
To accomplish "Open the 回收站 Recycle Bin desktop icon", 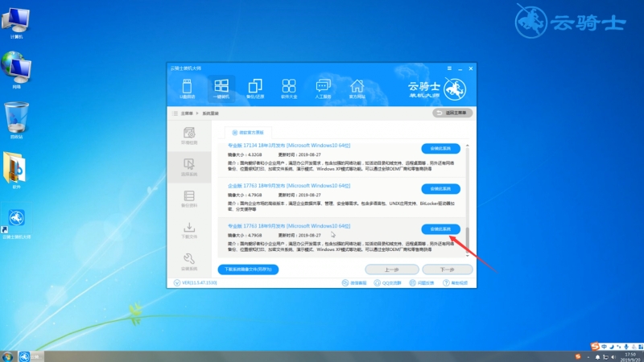I will coord(16,120).
